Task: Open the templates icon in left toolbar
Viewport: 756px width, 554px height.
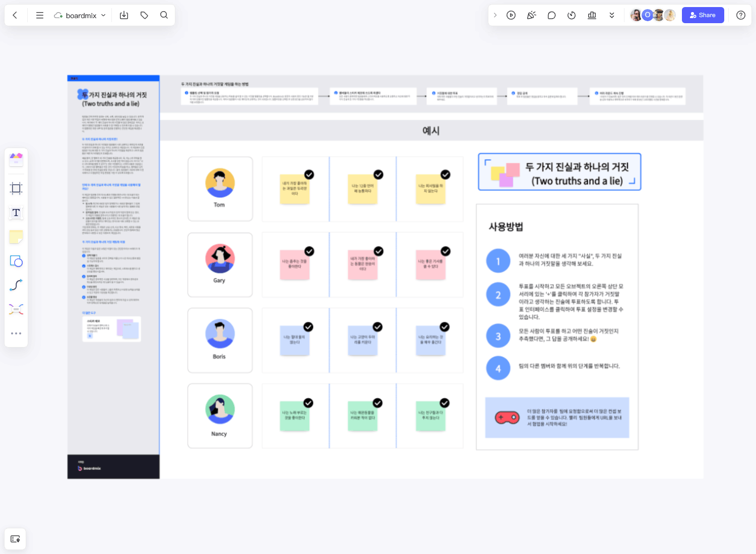Action: tap(16, 159)
